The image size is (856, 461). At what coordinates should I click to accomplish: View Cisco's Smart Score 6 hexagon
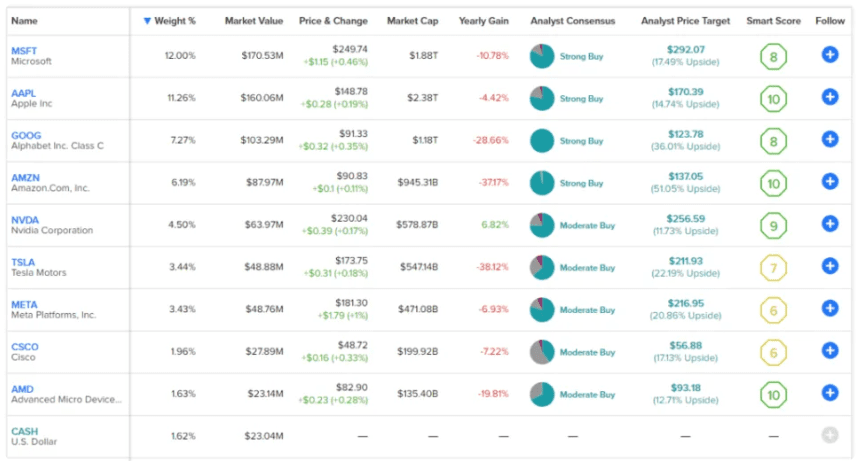pos(773,352)
